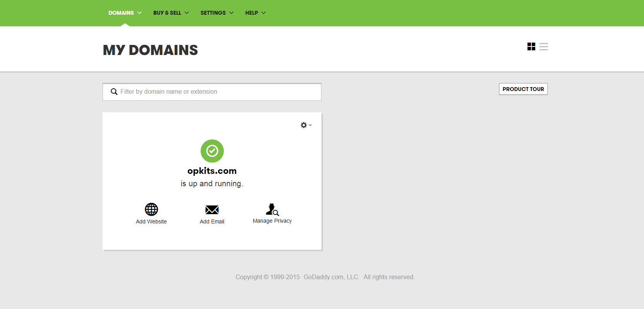The height and width of the screenshot is (309, 644).
Task: Click the search magnifier icon
Action: coord(114,92)
